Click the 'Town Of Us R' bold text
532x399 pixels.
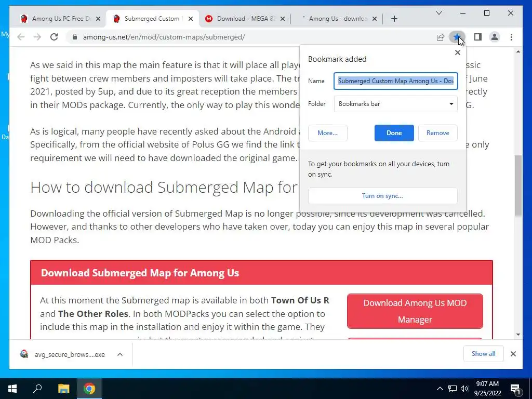300,300
